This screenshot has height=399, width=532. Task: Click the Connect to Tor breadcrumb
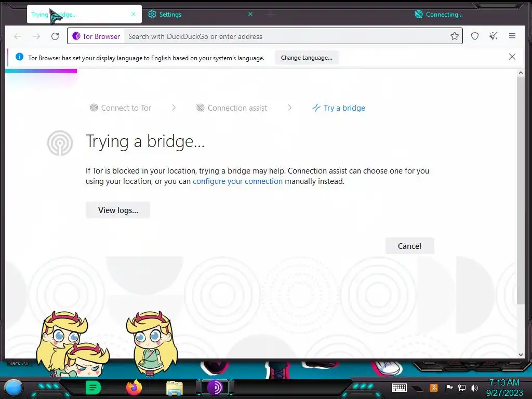[121, 108]
